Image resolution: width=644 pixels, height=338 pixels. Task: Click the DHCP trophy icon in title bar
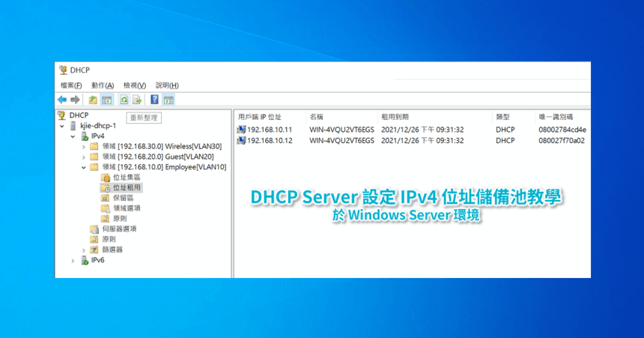tap(63, 70)
